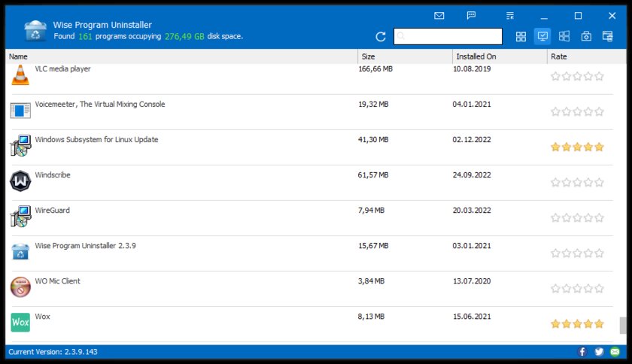This screenshot has width=632, height=364.
Task: Click Windows Subsystem for Linux Update icon
Action: (x=20, y=145)
